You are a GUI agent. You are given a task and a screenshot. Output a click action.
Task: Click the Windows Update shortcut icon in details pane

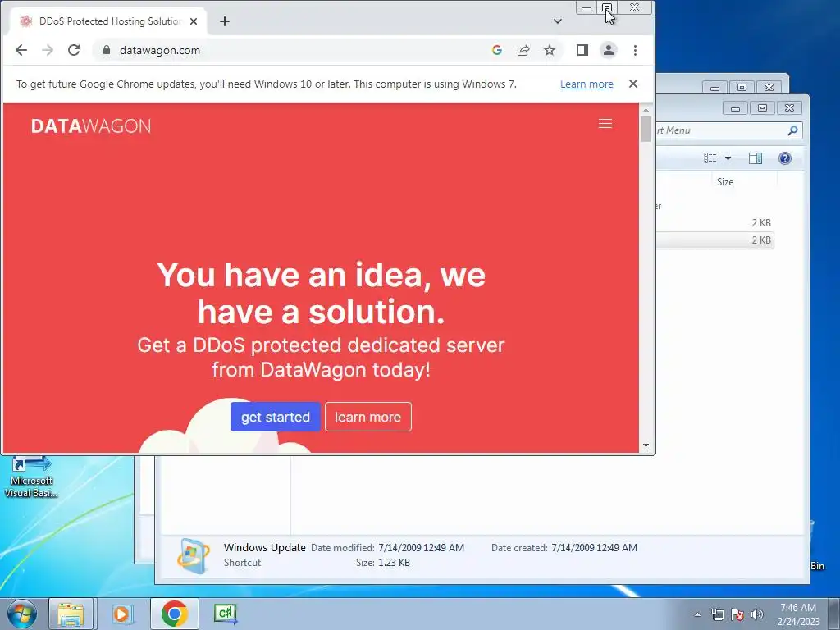[194, 555]
